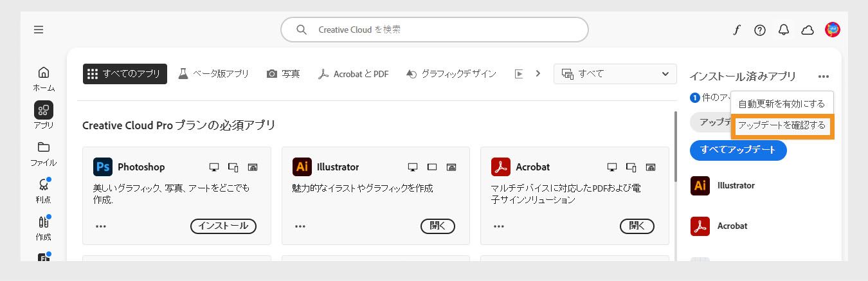868x281 pixels.
Task: Switch to Acrobat と PDF tab
Action: 353,74
